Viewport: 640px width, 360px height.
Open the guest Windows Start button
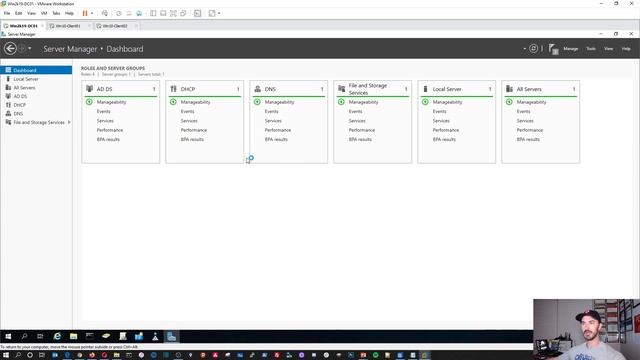[x=8, y=336]
